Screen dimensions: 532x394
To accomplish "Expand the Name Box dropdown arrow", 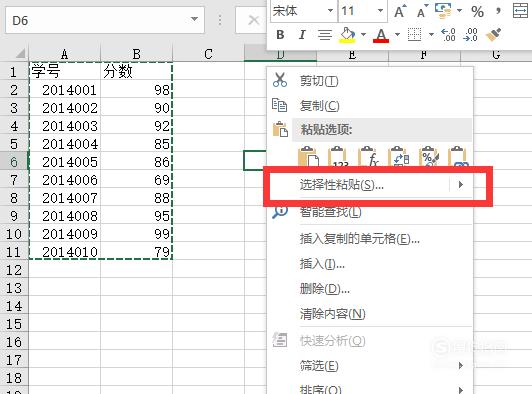I will (194, 19).
